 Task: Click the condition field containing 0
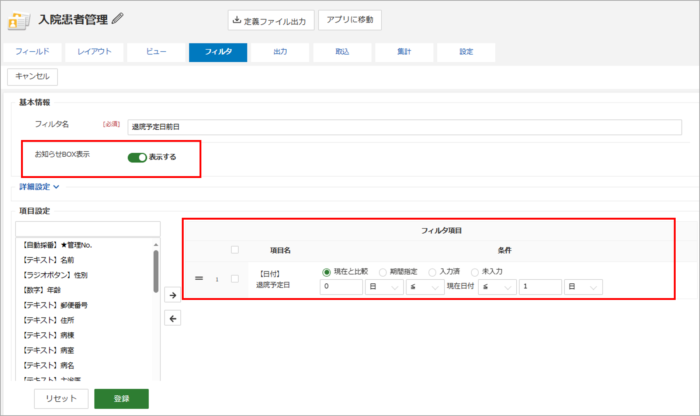point(341,287)
